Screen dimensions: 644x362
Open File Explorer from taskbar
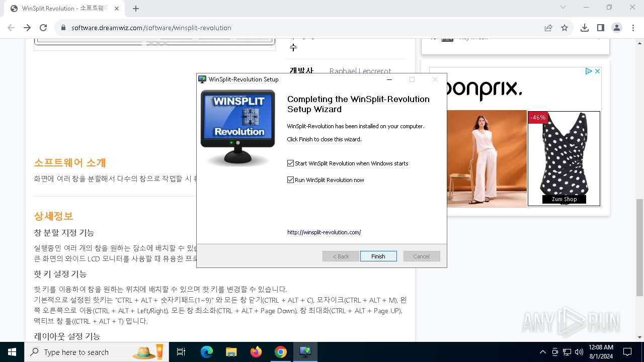(x=231, y=352)
